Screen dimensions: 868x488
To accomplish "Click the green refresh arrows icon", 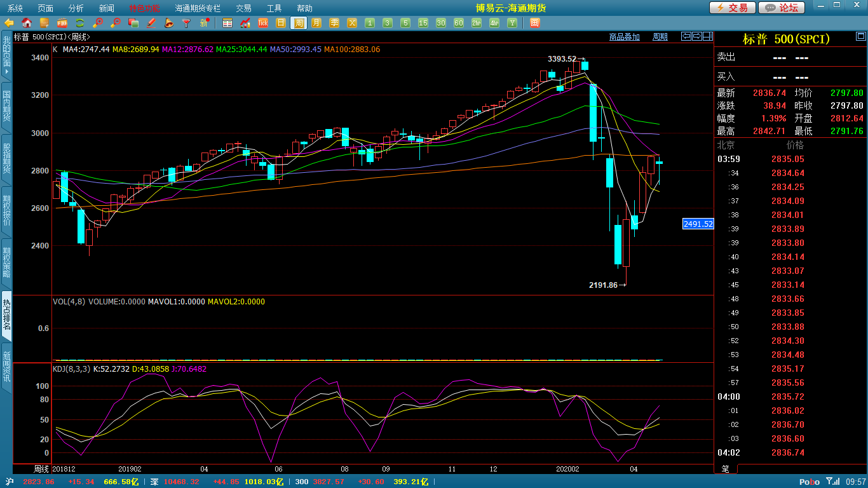I will tap(80, 23).
